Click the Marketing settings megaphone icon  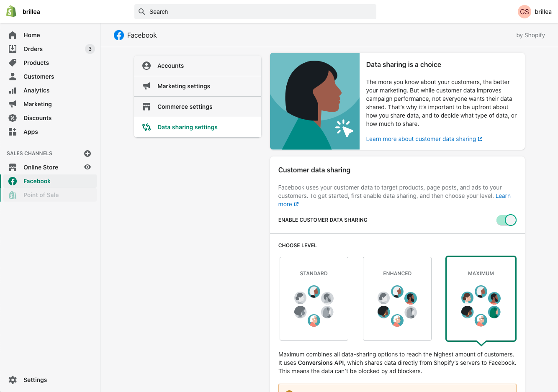point(147,86)
